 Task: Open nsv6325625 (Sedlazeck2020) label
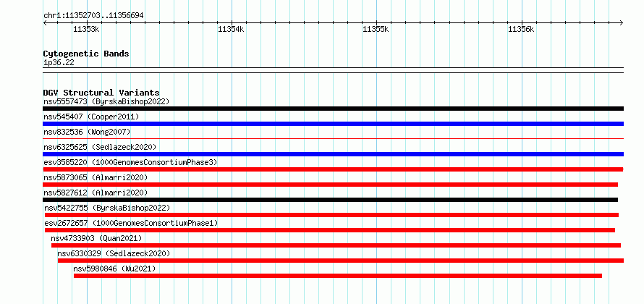pyautogui.click(x=100, y=147)
